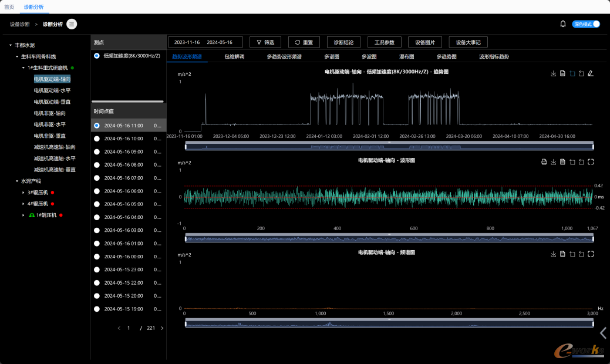
Task: Expand the 1#辊压机 node arrow
Action: (23, 215)
